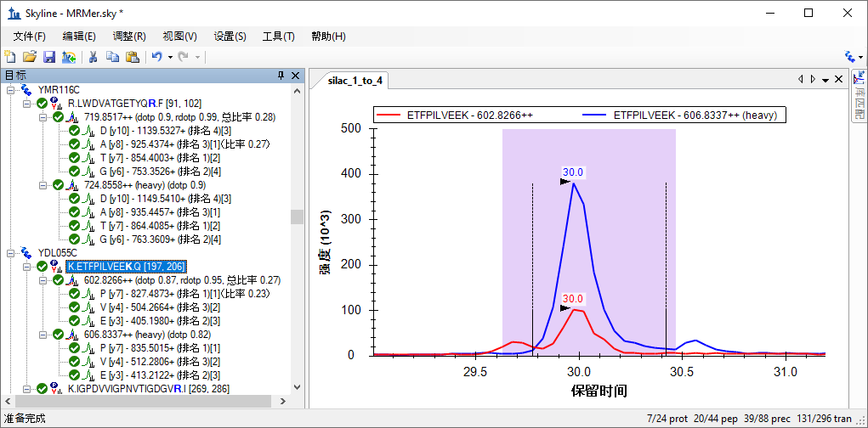The height and width of the screenshot is (428, 868).
Task: Open the 设置(S) menu
Action: (x=230, y=37)
